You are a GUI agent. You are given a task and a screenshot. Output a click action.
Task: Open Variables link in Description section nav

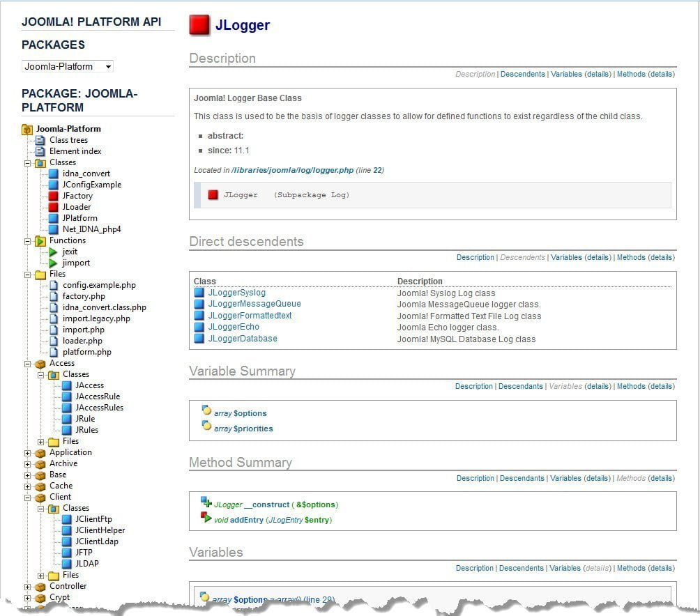(566, 74)
